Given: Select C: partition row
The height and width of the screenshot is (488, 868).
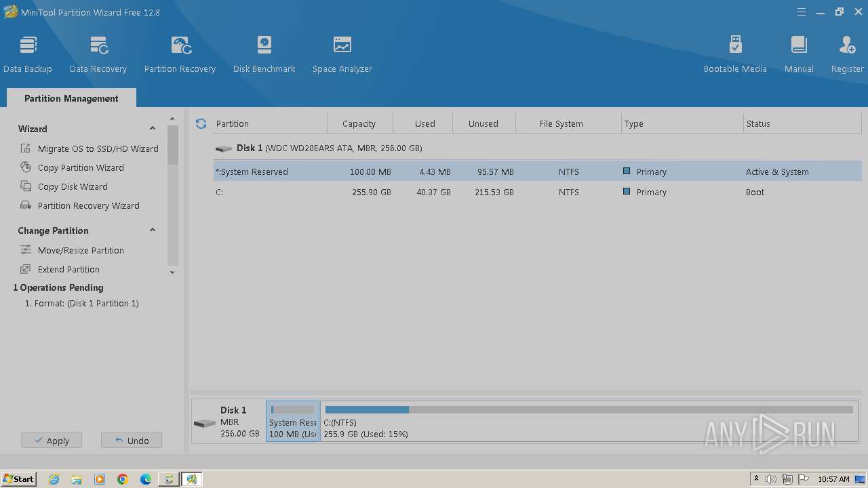Looking at the screenshot, I should tap(537, 192).
